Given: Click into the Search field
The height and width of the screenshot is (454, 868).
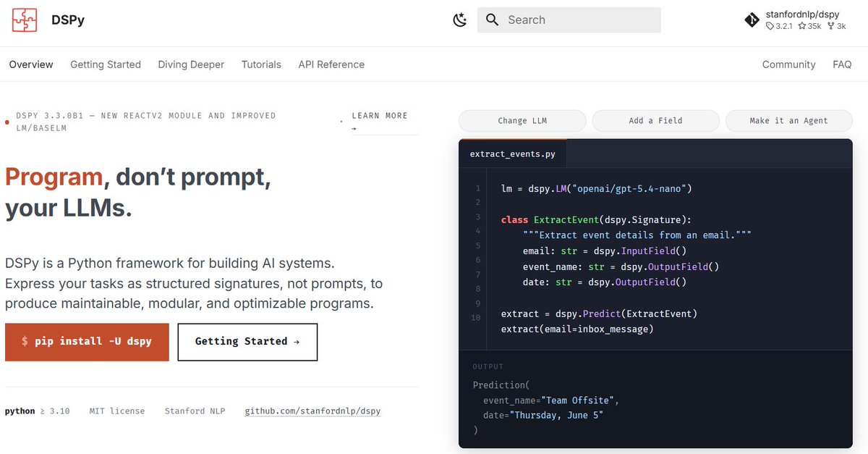Looking at the screenshot, I should point(569,20).
